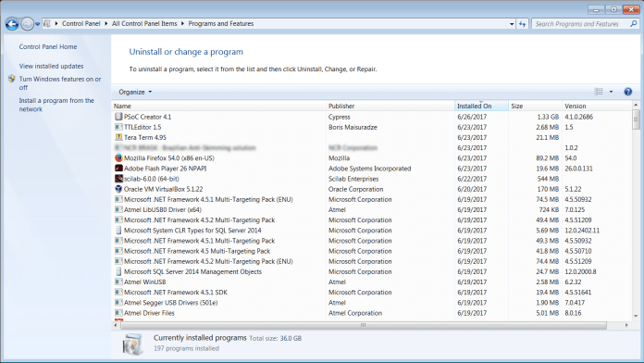This screenshot has width=644, height=363.
Task: Click the vertical scrollbar down arrow
Action: click(x=636, y=316)
